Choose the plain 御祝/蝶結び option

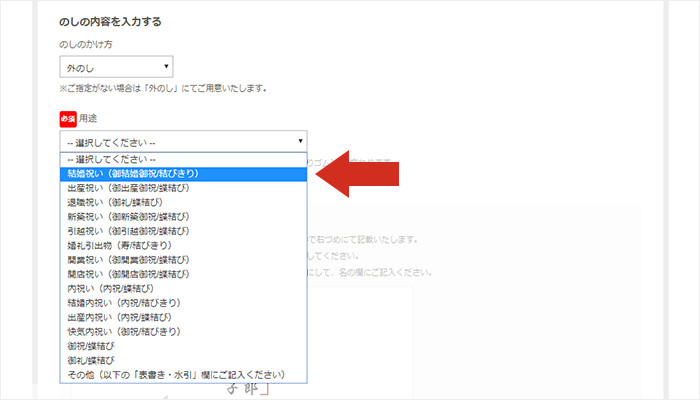pos(183,346)
